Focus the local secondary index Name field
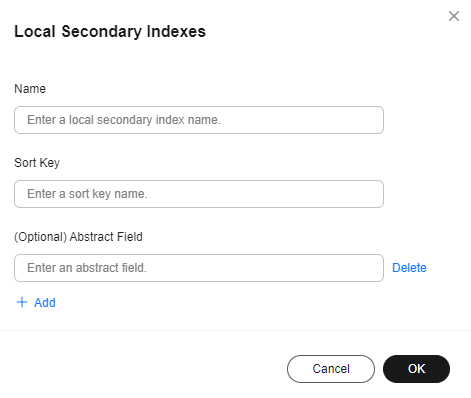 pyautogui.click(x=199, y=120)
